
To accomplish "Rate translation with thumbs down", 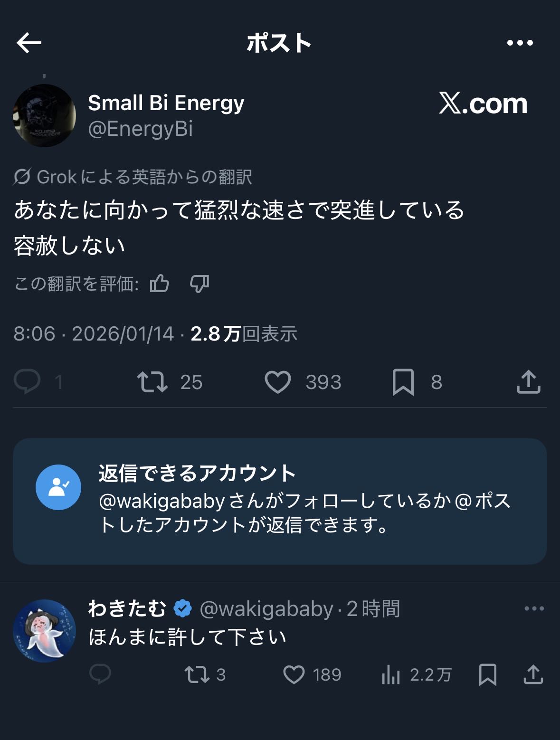I will point(199,284).
